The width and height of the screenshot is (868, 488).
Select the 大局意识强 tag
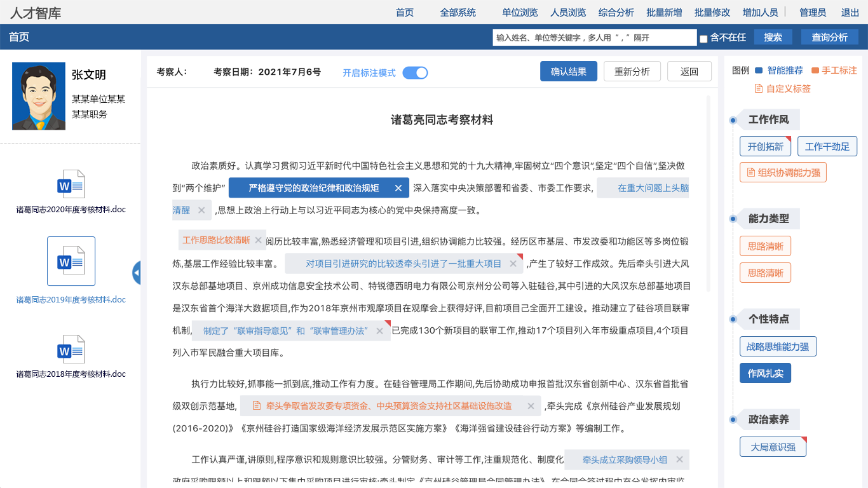click(x=773, y=447)
